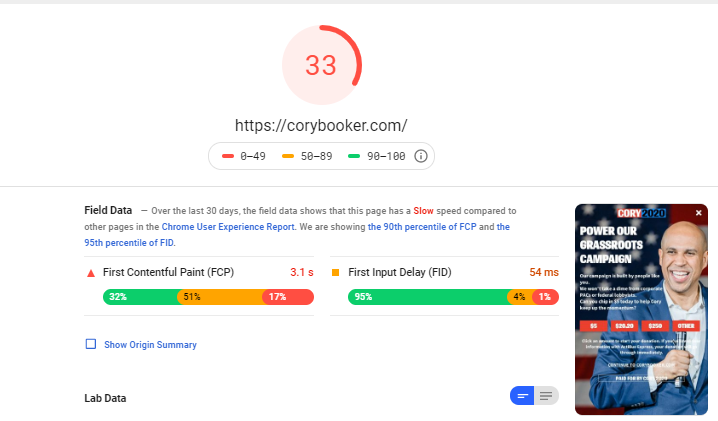Select the $250 donation button
718x421 pixels.
655,326
